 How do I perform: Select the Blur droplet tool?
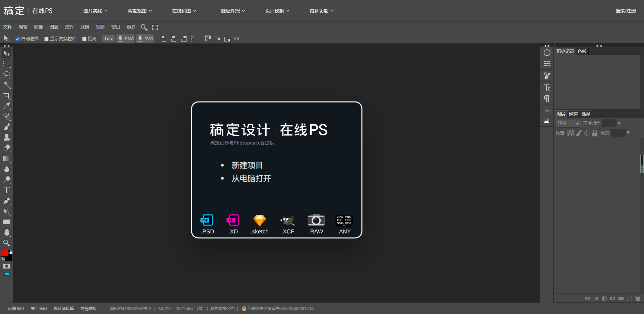click(7, 169)
